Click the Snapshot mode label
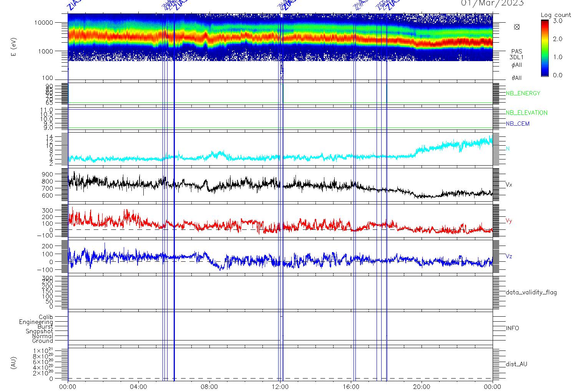Screen dimensions: 581x392 tap(39, 331)
